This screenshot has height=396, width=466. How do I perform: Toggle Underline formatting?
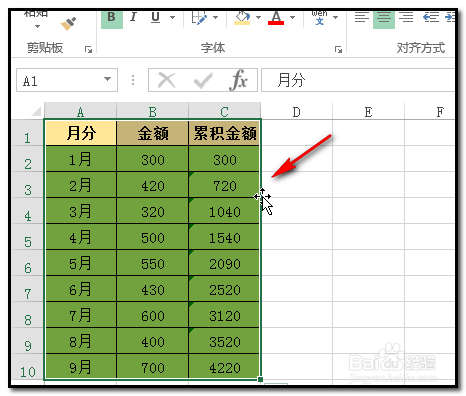point(155,17)
